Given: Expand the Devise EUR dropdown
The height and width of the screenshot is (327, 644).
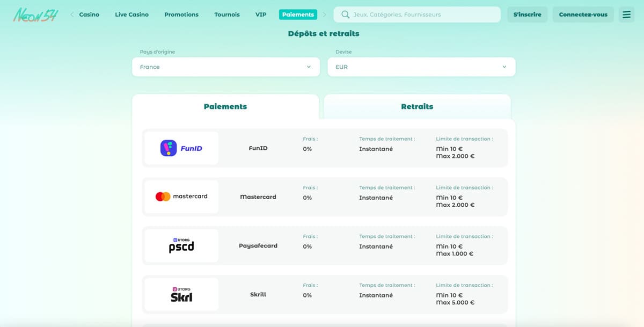Looking at the screenshot, I should pyautogui.click(x=421, y=67).
